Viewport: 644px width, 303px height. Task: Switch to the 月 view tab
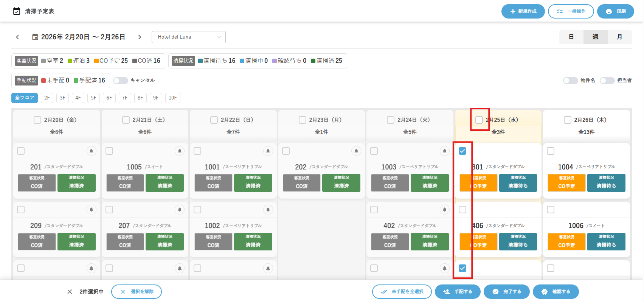coord(619,37)
